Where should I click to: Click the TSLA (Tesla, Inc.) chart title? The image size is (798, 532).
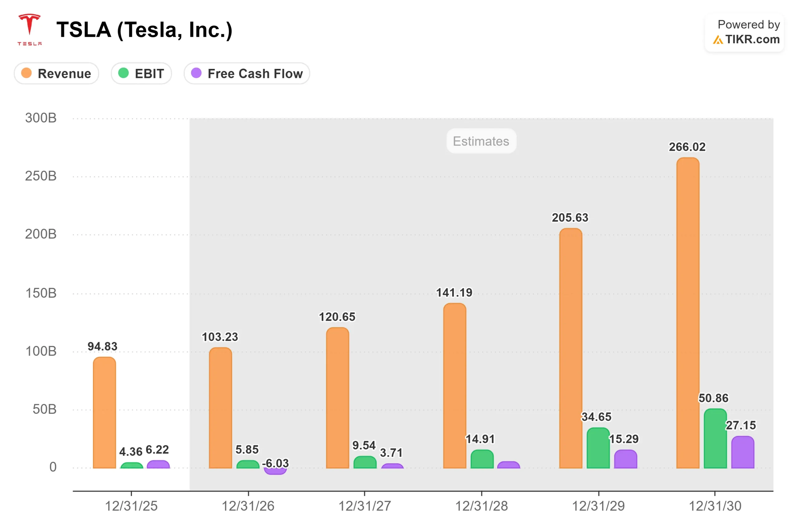(x=144, y=30)
